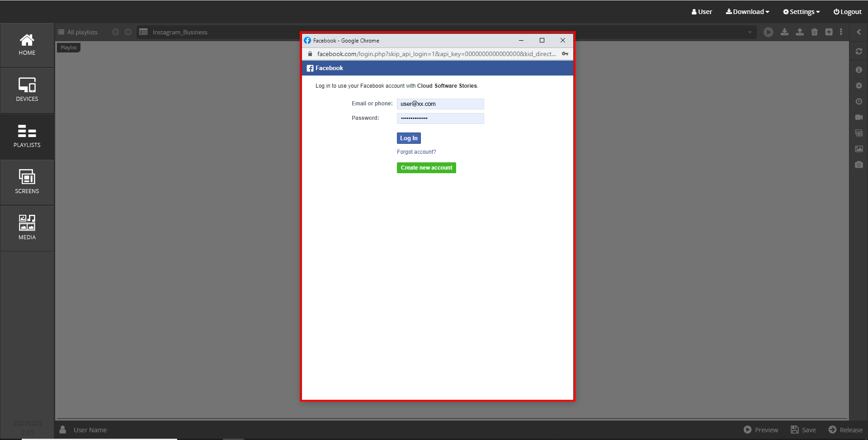The image size is (868, 440).
Task: Open the HOME section in sidebar
Action: pos(27,45)
